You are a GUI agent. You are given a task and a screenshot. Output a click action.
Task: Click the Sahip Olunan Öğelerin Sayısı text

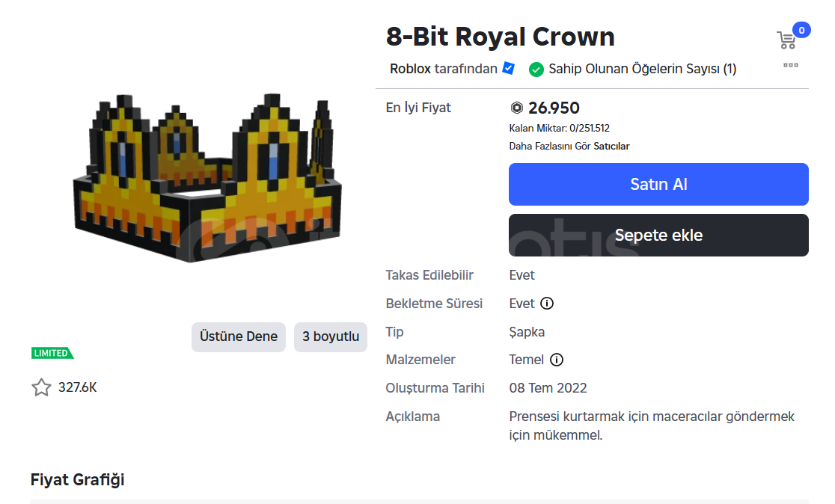point(642,69)
